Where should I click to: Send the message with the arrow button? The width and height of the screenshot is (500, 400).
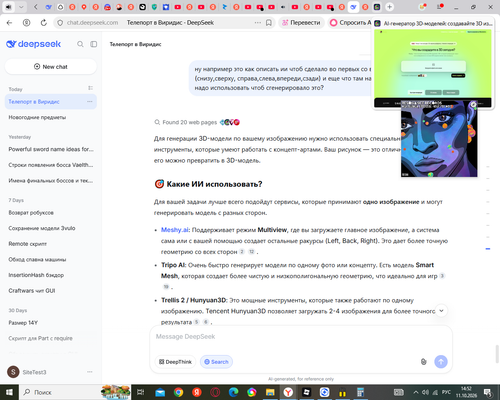coord(441,362)
